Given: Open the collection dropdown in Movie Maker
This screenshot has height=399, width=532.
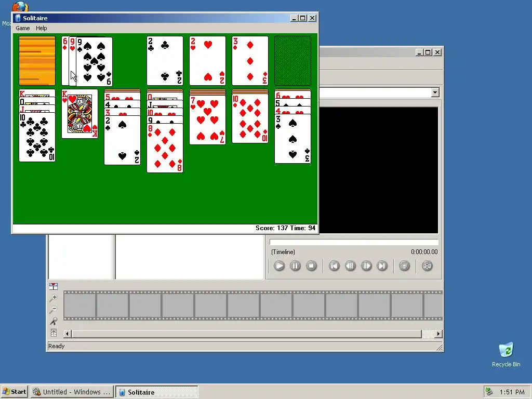Looking at the screenshot, I should [x=435, y=92].
